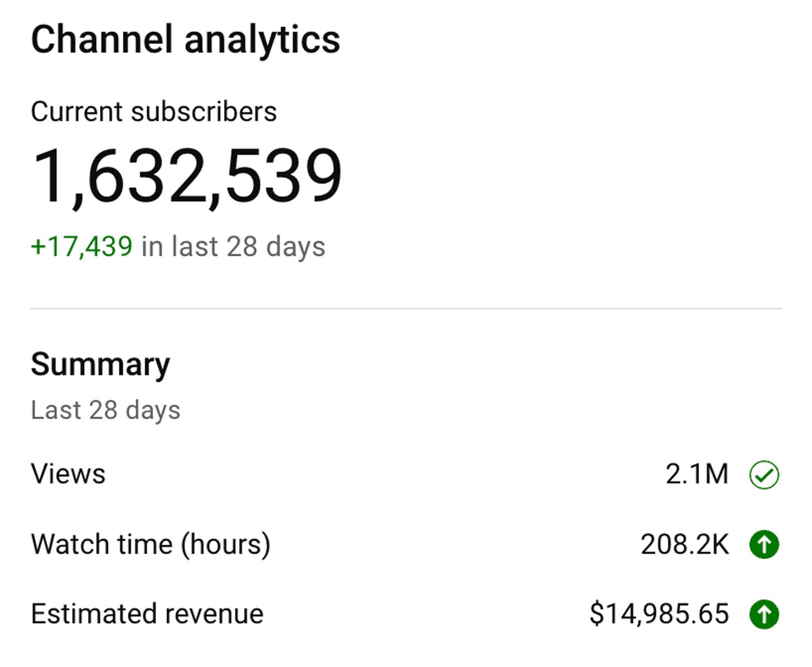Select the Summary section heading
Image resolution: width=812 pixels, height=667 pixels.
click(x=100, y=365)
